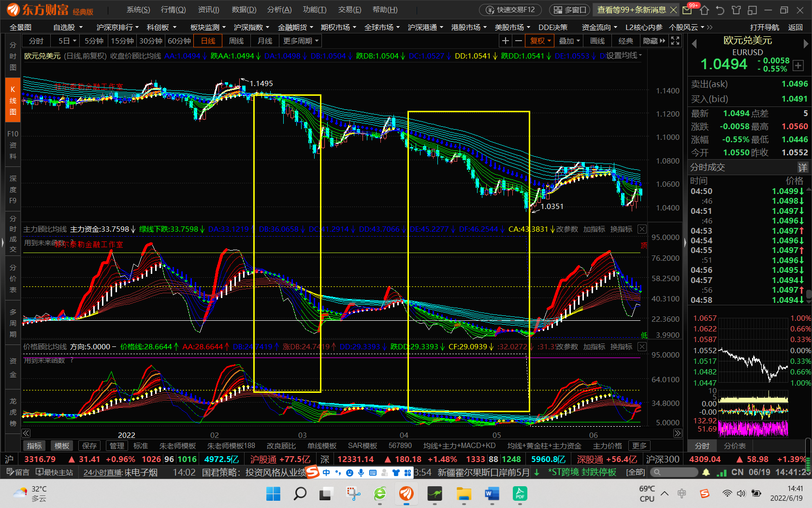Zoom out chart with minus button

(518, 41)
